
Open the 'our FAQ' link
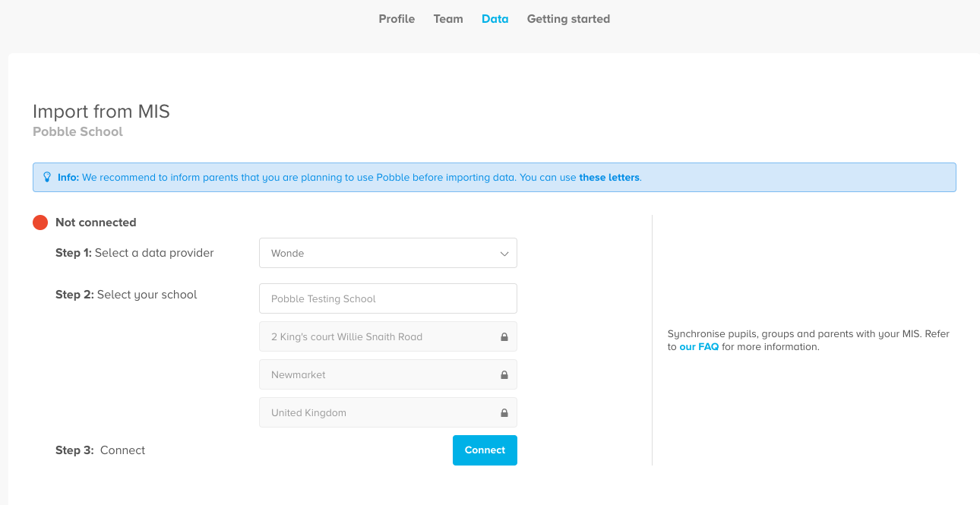coord(699,347)
